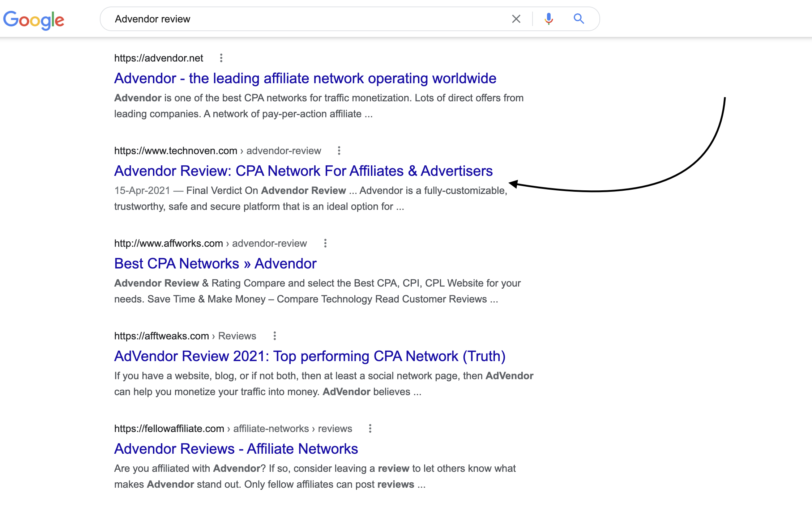The height and width of the screenshot is (508, 812).
Task: Open Advendor leading affiliate network result
Action: pyautogui.click(x=305, y=79)
